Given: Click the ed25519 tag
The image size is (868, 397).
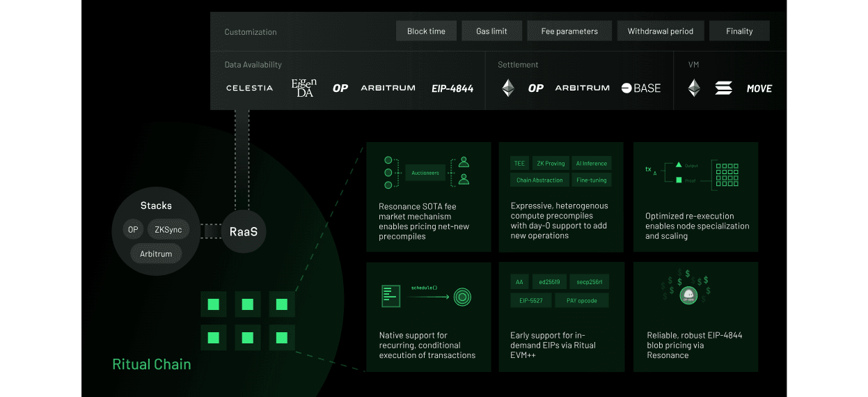Looking at the screenshot, I should click(549, 282).
